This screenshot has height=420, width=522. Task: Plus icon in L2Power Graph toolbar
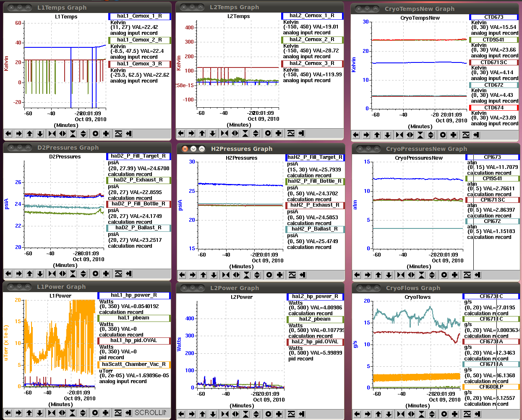(279, 414)
